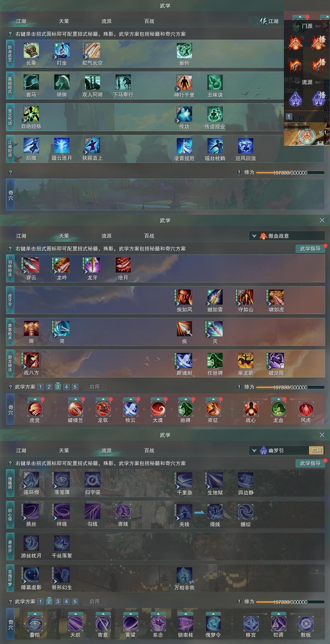
Task: Select the 龙吟 spear skill icon
Action: coord(62,265)
